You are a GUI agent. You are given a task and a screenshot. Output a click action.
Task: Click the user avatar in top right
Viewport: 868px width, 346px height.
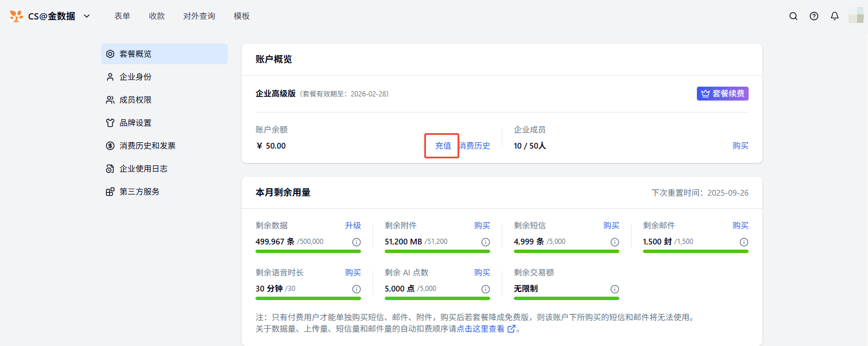click(x=855, y=16)
